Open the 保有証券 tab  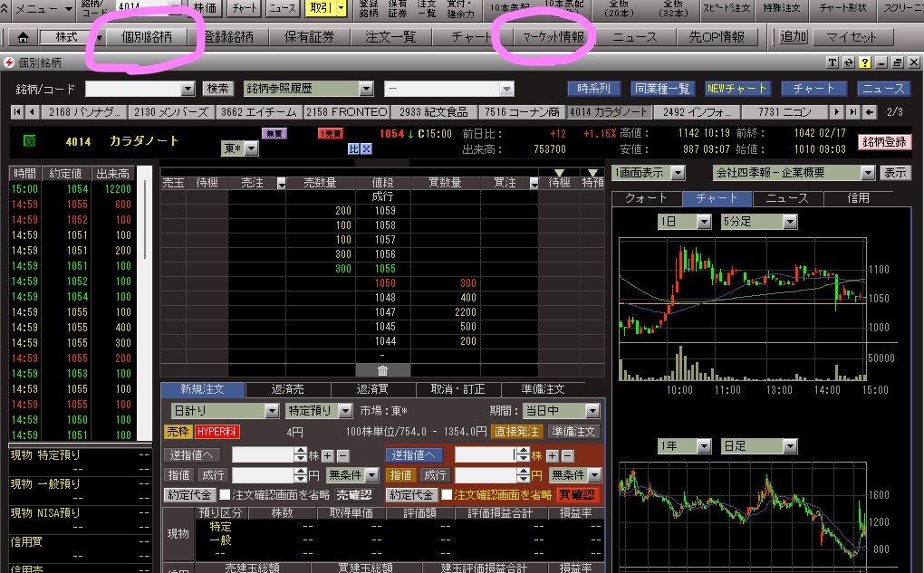coord(310,37)
